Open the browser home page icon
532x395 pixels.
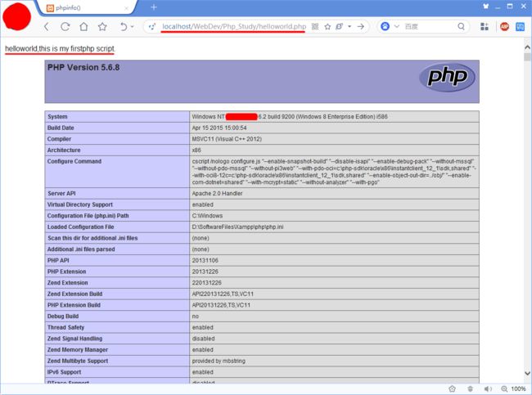pos(83,26)
